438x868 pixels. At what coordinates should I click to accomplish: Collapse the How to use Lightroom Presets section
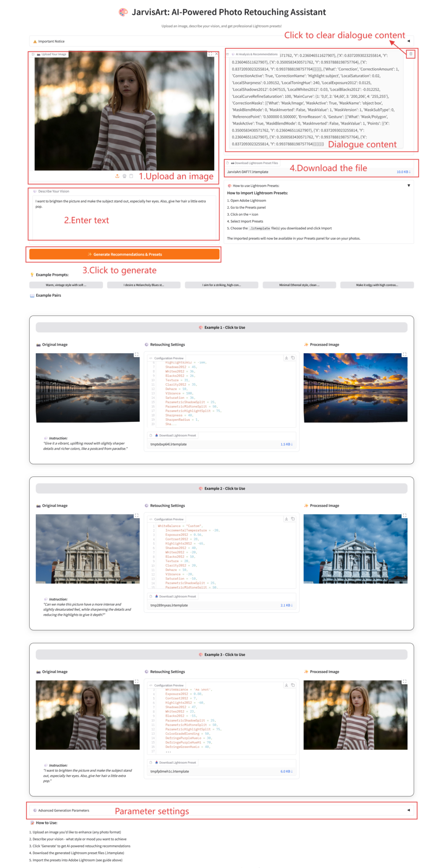click(409, 185)
